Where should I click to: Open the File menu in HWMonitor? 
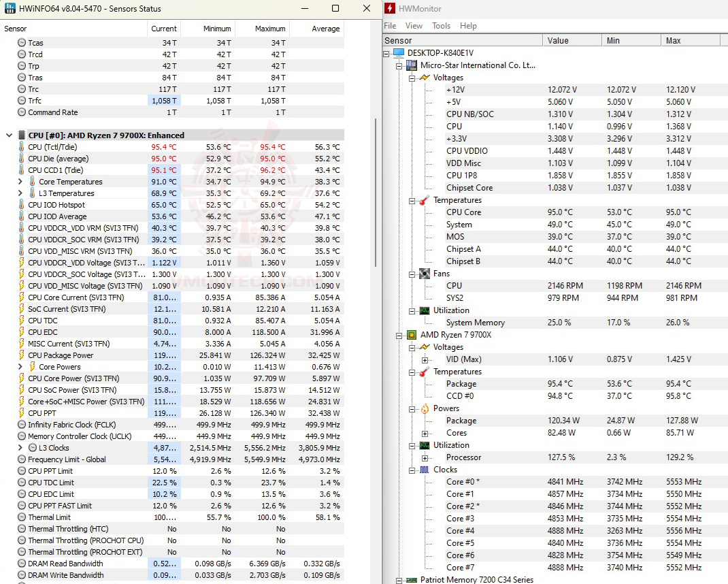click(x=390, y=26)
